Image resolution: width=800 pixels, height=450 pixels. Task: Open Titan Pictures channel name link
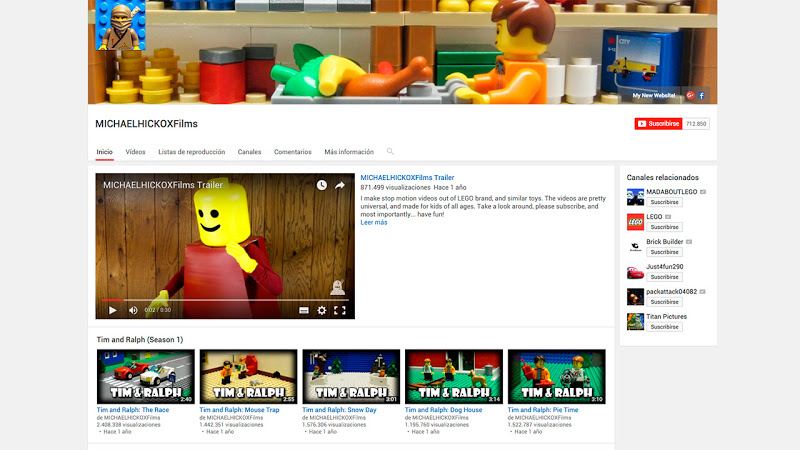(666, 317)
